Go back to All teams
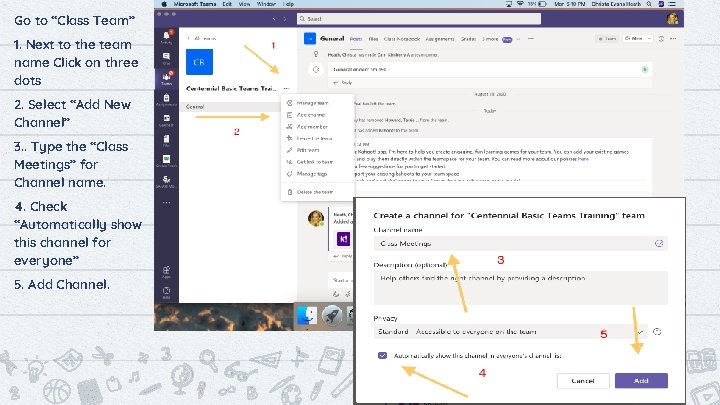 (202, 39)
